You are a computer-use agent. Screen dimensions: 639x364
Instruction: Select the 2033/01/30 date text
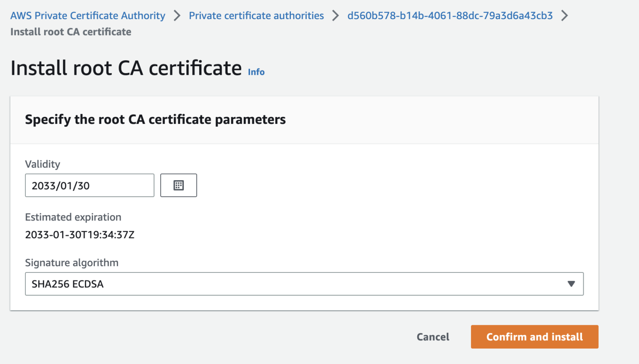[x=58, y=186]
